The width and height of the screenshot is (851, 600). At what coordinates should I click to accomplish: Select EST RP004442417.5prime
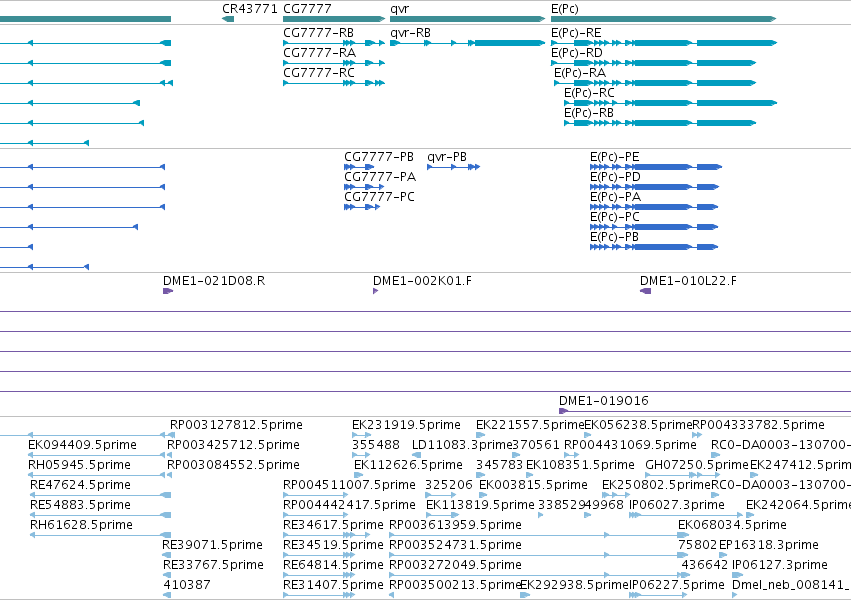click(350, 505)
